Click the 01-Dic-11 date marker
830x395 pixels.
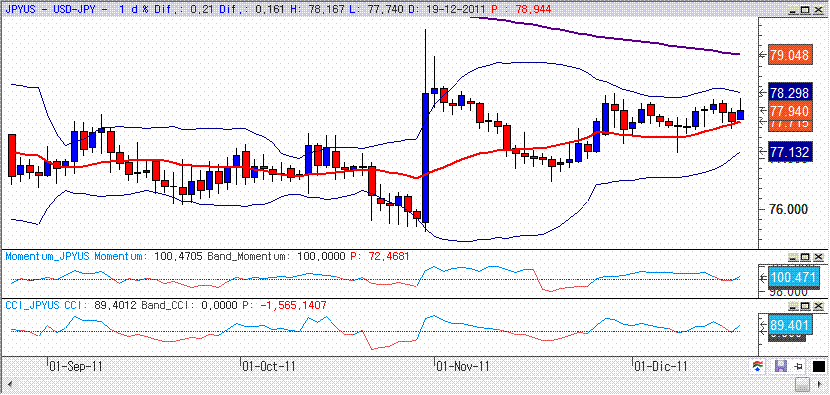click(662, 366)
